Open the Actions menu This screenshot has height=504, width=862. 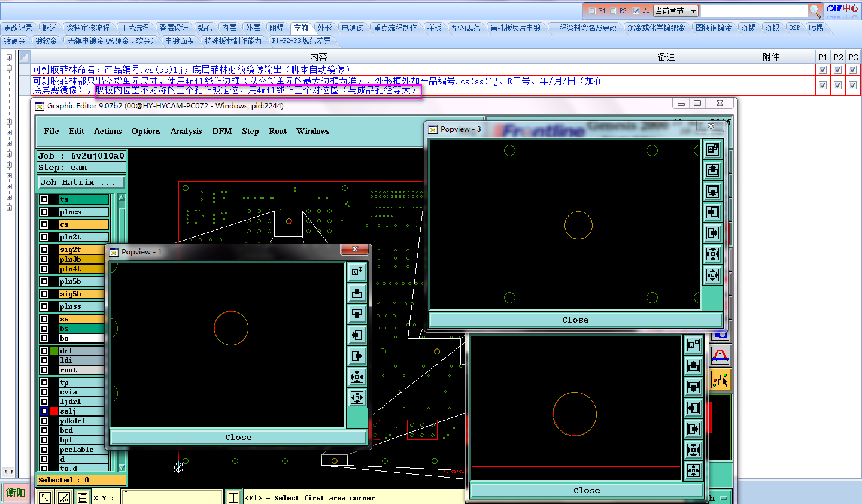108,131
